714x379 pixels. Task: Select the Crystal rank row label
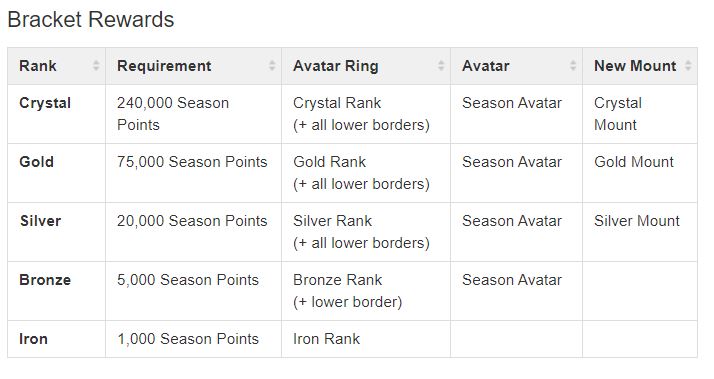click(x=45, y=103)
